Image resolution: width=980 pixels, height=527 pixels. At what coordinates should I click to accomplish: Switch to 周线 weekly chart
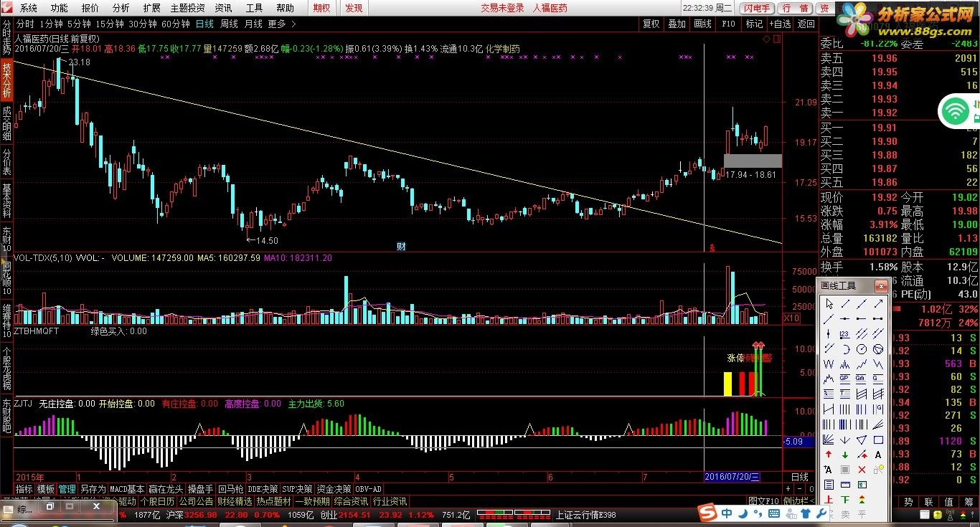click(229, 24)
